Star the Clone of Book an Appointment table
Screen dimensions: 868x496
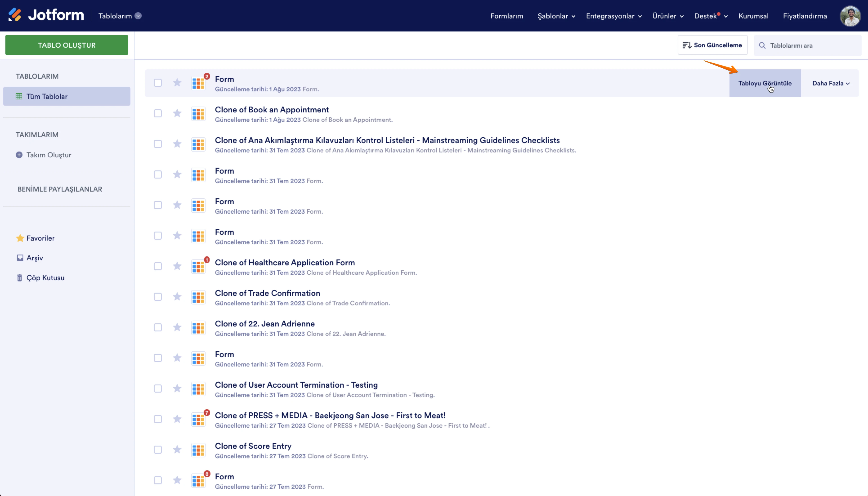tap(177, 113)
